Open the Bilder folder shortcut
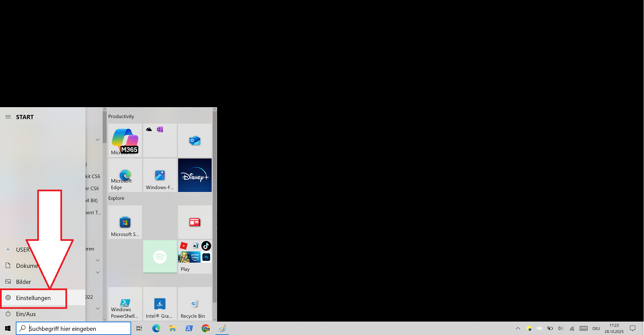644x335 pixels. (23, 282)
